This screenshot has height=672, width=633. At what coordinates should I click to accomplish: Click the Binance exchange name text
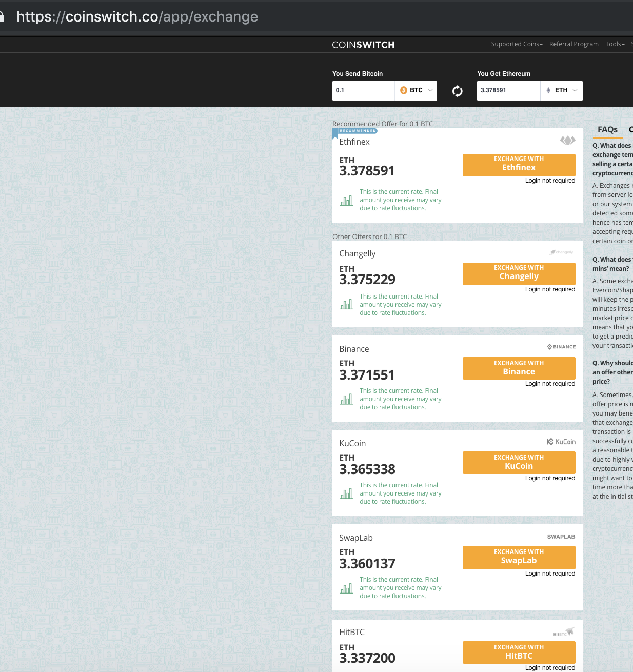[354, 349]
